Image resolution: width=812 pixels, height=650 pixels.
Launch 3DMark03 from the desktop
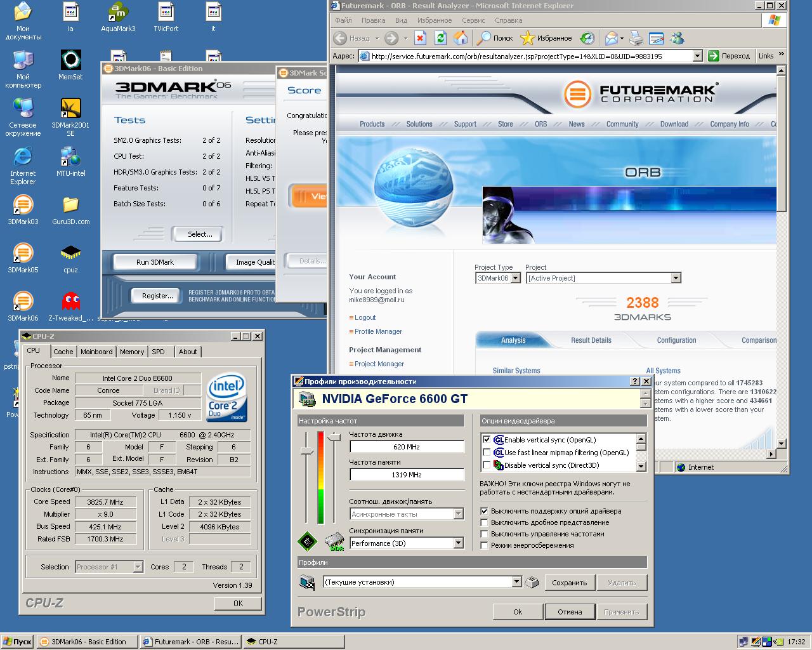[x=23, y=209]
